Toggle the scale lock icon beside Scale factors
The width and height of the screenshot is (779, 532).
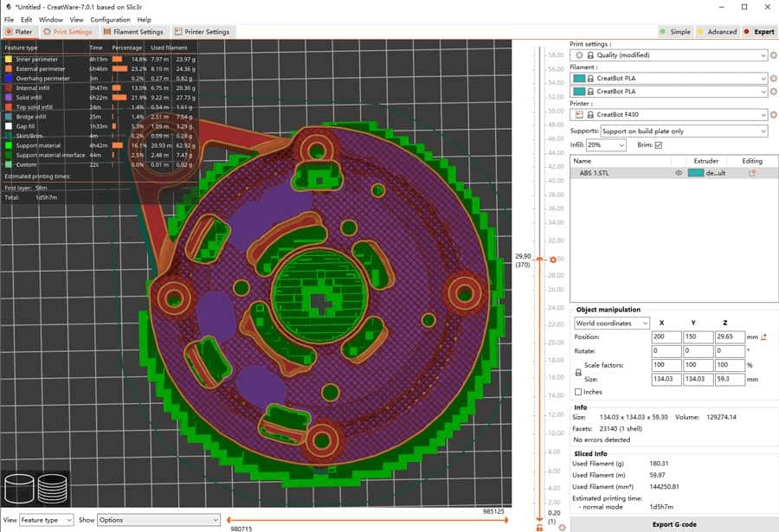(x=578, y=372)
